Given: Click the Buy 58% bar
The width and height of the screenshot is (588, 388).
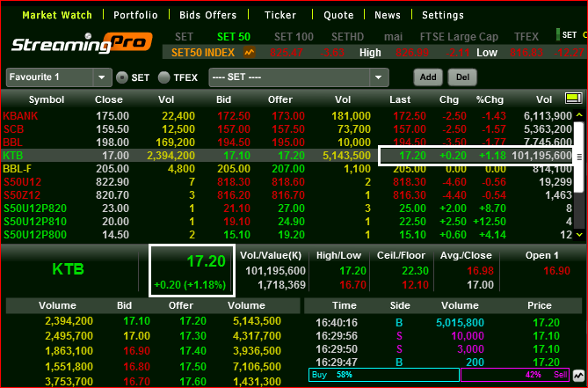Looking at the screenshot, I should (x=384, y=375).
